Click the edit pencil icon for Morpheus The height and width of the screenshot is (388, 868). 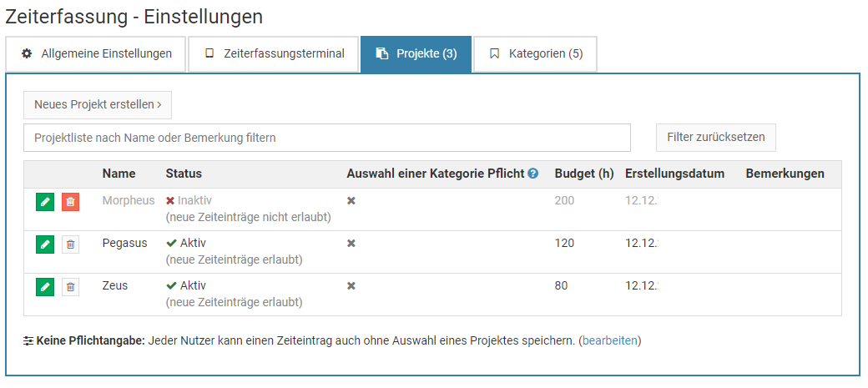click(45, 201)
